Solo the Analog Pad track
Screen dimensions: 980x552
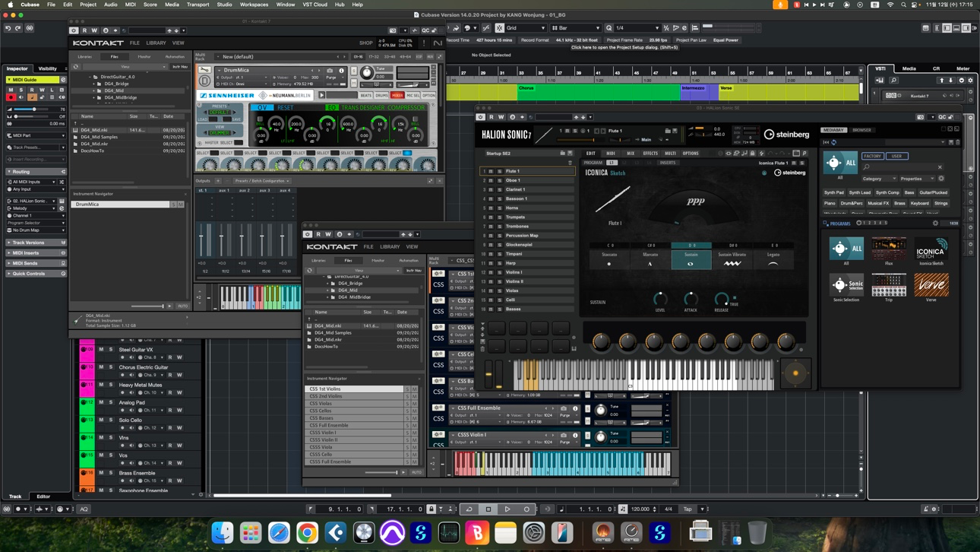[111, 402]
